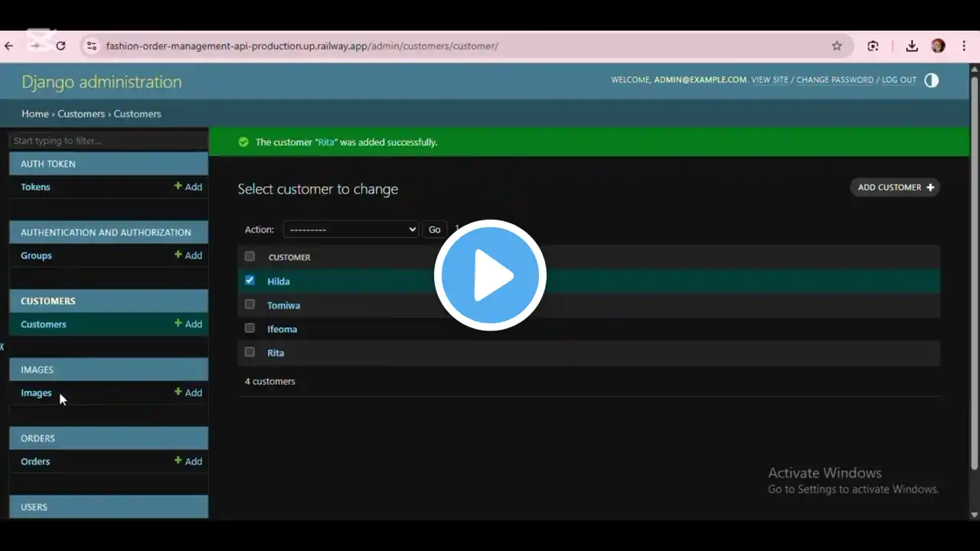Open the CUSTOMERS section header in sidebar
Image resolution: width=980 pixels, height=551 pixels.
pos(48,302)
